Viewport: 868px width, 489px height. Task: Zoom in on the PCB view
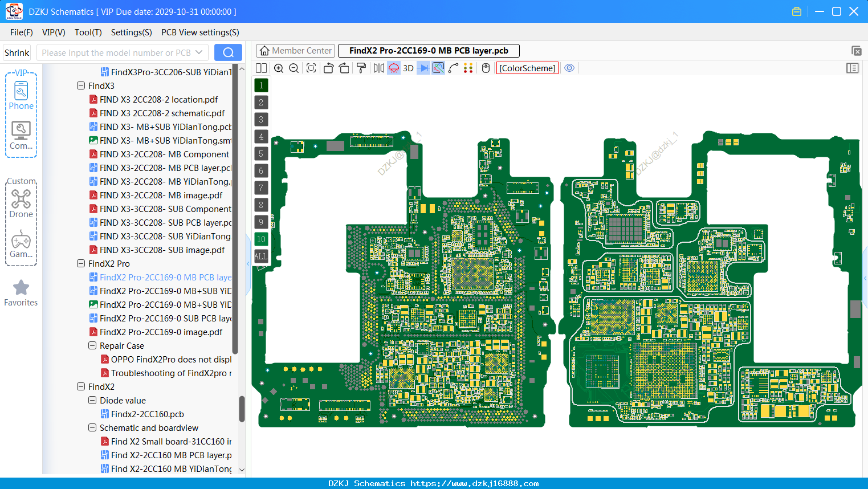(x=279, y=68)
